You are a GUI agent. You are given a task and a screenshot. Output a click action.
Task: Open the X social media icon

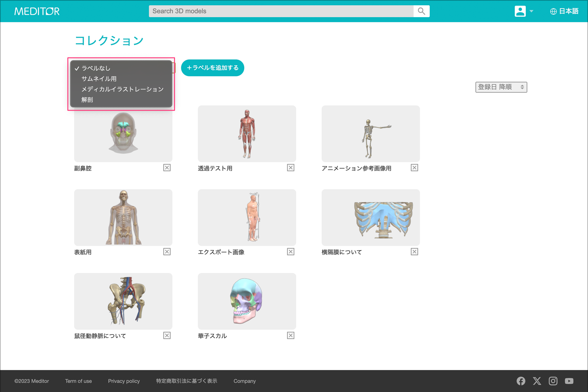click(537, 381)
